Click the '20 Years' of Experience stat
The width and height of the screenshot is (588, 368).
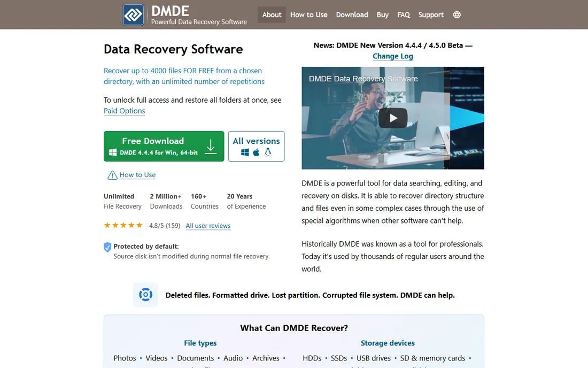(x=246, y=201)
